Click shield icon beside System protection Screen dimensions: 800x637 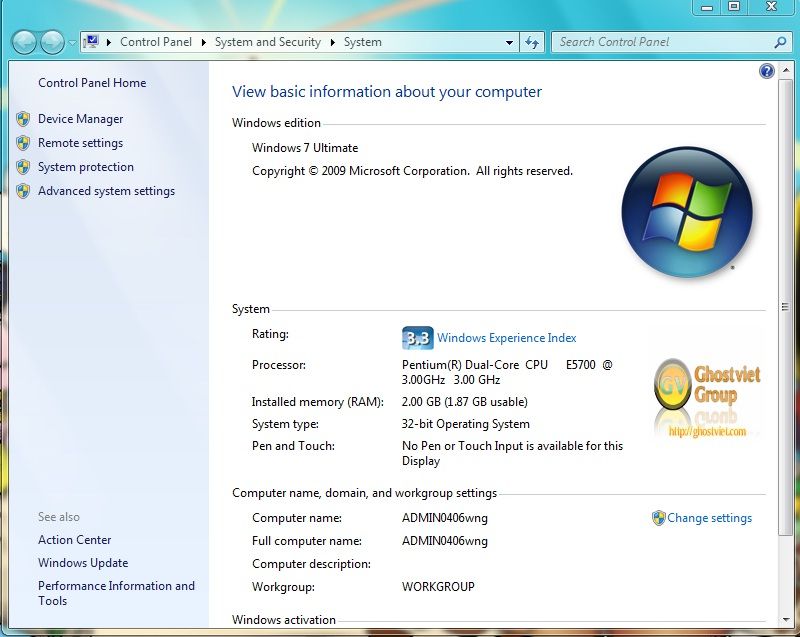pyautogui.click(x=23, y=167)
